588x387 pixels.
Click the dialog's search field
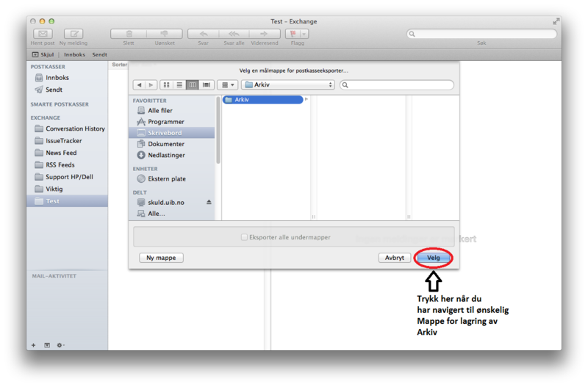(x=397, y=85)
